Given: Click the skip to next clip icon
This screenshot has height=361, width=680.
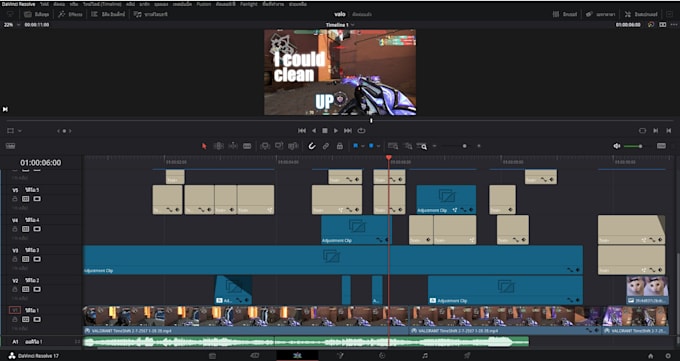Looking at the screenshot, I should click(x=656, y=131).
